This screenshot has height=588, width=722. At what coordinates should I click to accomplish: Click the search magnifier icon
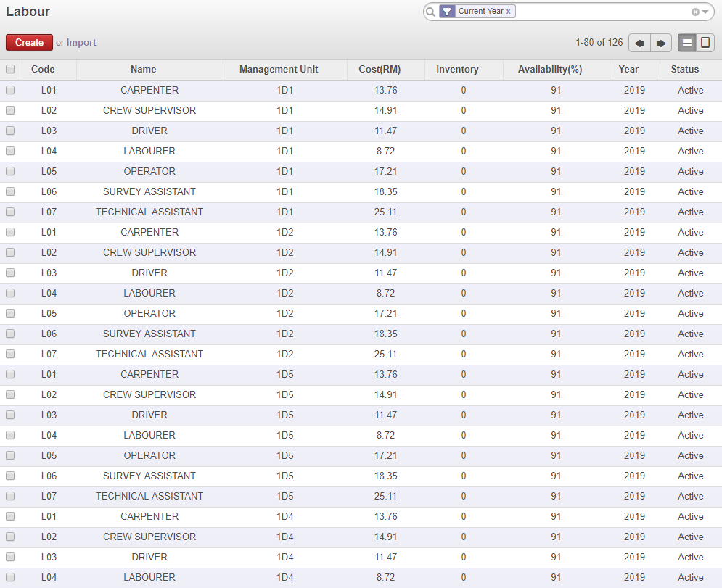tap(431, 12)
